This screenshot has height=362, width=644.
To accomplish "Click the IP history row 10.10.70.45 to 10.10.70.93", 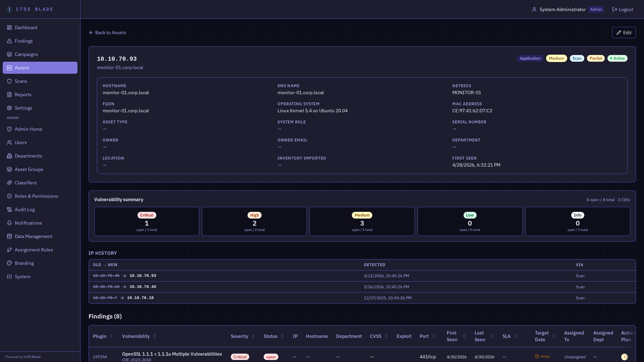I will [362, 276].
